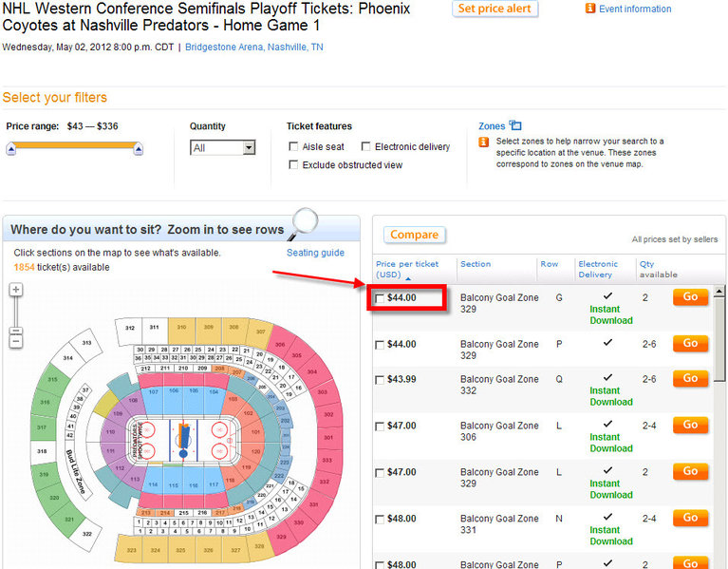728x569 pixels.
Task: Click the minimum price slider handle
Action: pyautogui.click(x=11, y=149)
